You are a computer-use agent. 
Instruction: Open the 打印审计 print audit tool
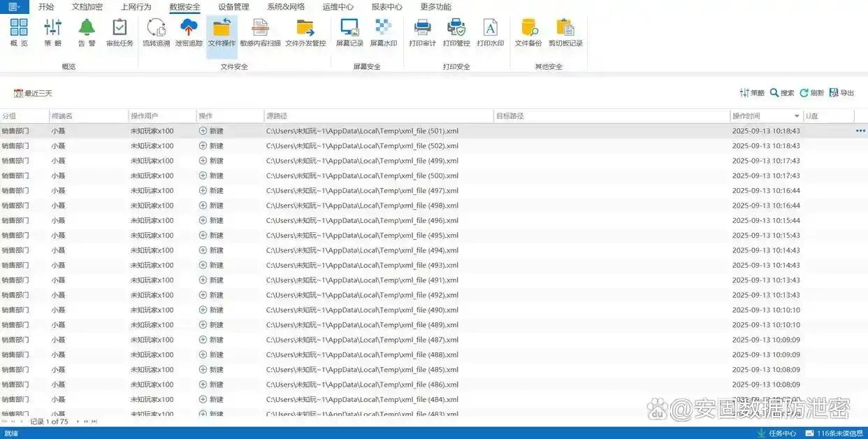(x=422, y=33)
